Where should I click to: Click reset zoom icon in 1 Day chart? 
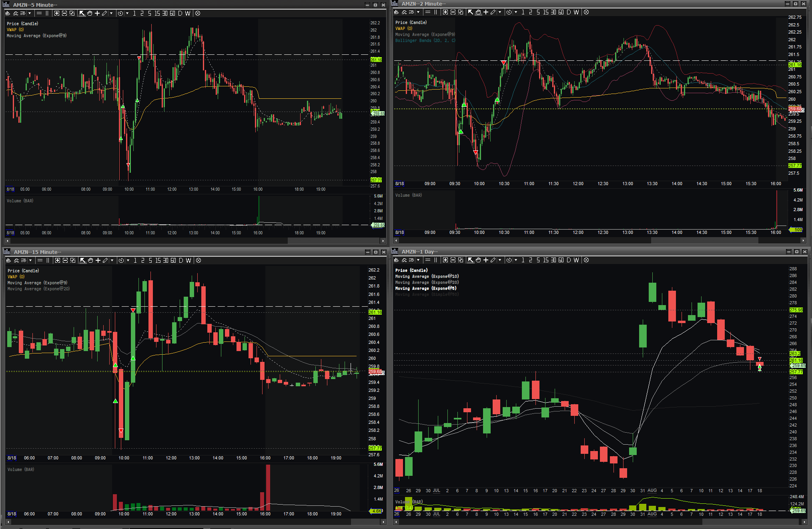(x=461, y=260)
